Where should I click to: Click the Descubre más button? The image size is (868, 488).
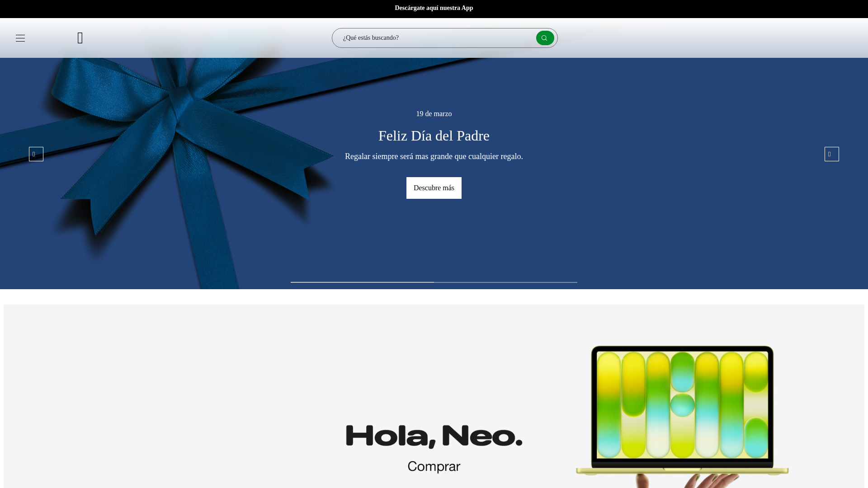pos(434,188)
